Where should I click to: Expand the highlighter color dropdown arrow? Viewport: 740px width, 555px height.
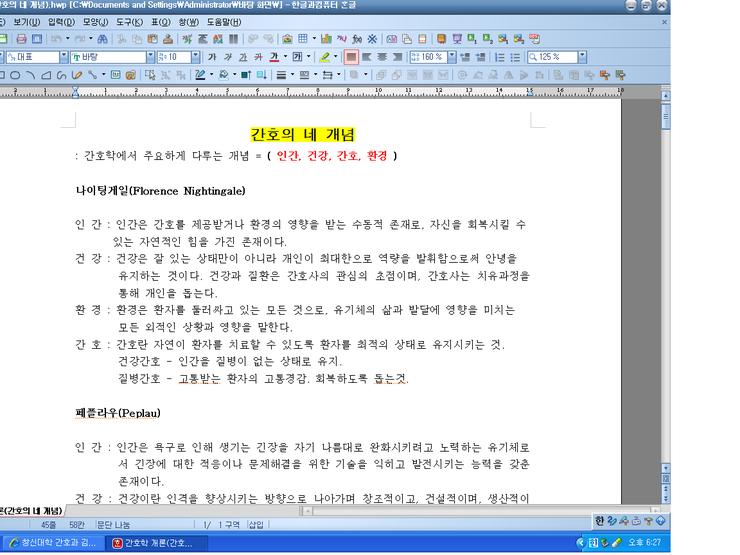pos(336,57)
